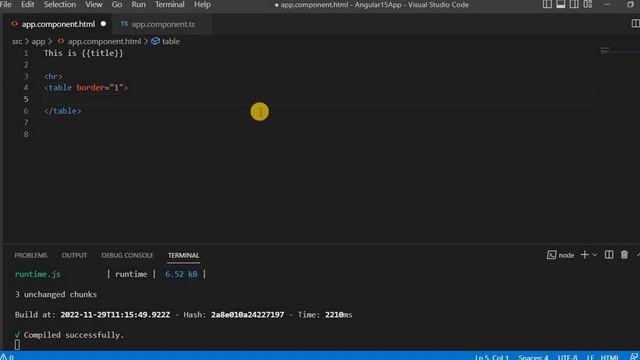Click the warnings count icon in status bar
640x360 pixels.
pos(7,357)
